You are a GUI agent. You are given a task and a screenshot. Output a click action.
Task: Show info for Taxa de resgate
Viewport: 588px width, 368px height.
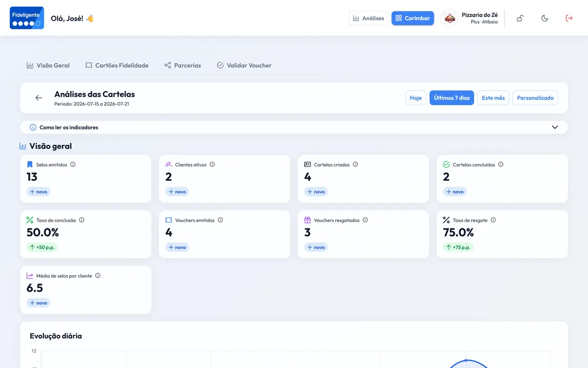(493, 220)
